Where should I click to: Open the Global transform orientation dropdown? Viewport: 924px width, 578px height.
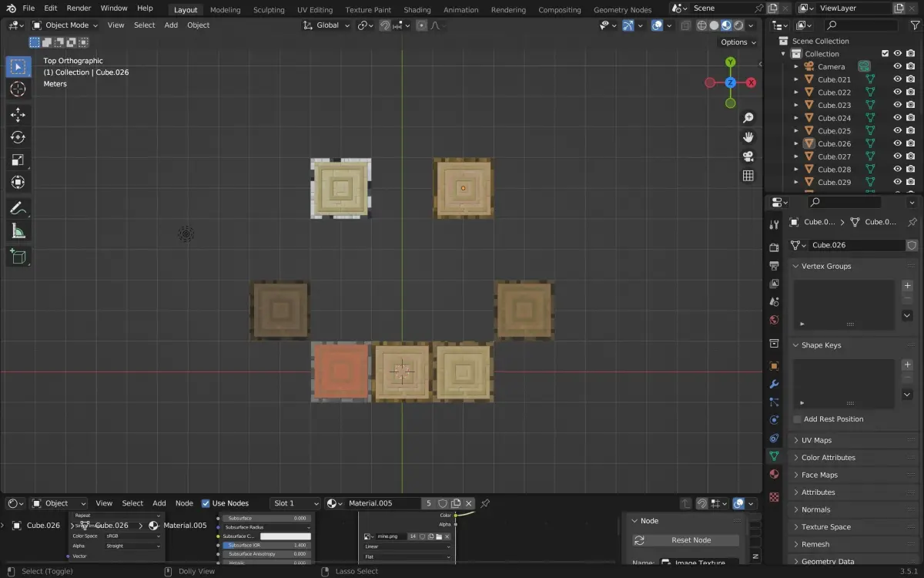[327, 25]
